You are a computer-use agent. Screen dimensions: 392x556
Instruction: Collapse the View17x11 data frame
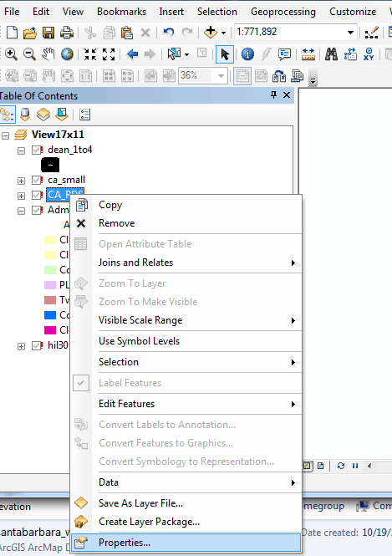5,135
